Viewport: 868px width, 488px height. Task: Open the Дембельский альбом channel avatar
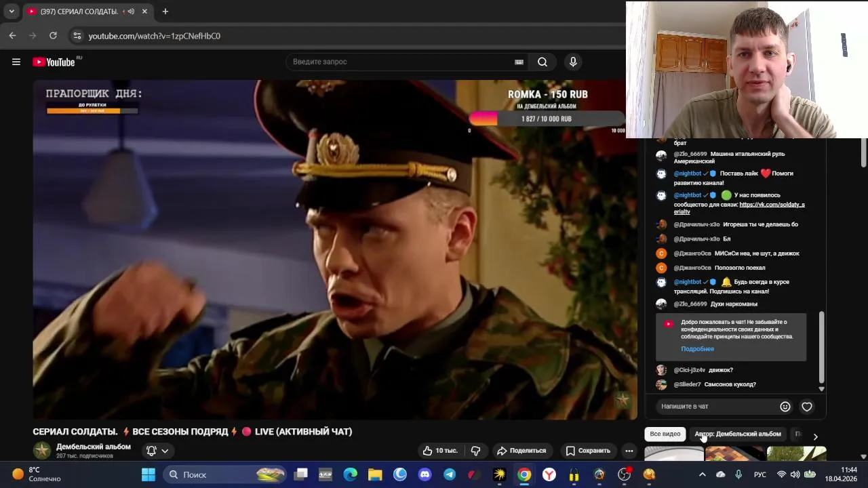click(42, 451)
